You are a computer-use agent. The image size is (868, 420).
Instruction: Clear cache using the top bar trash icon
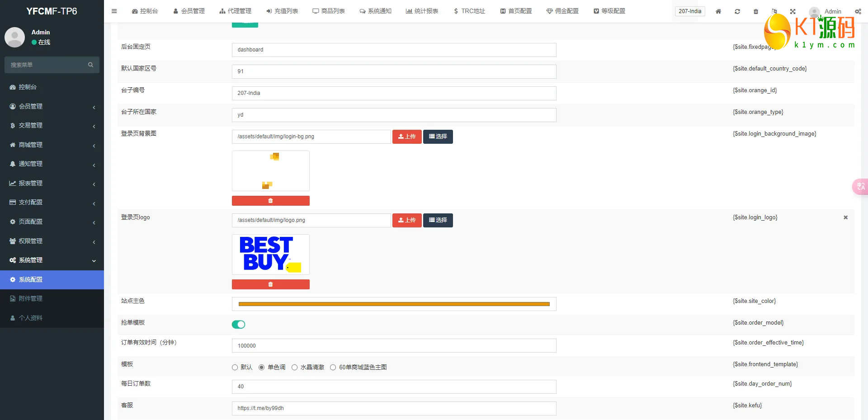[x=756, y=11]
